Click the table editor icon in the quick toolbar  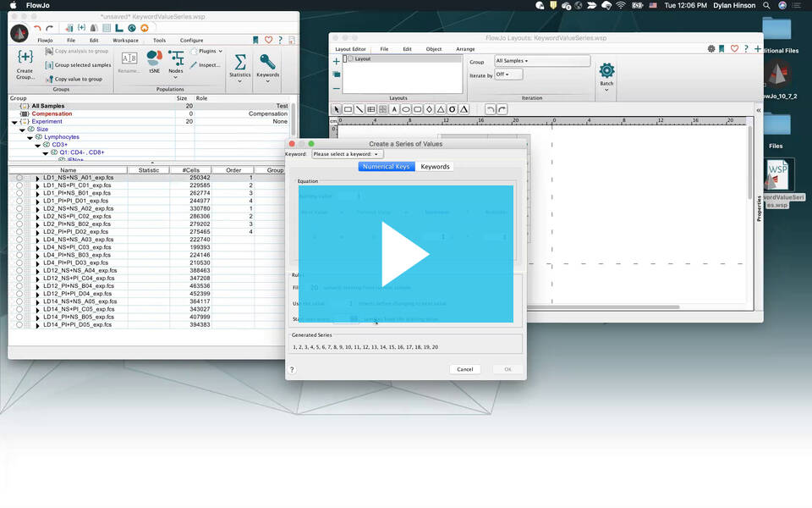107,28
